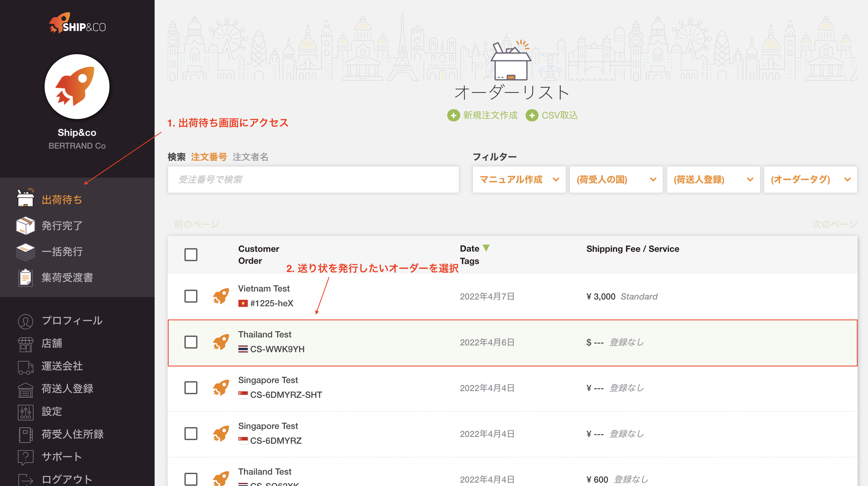Click the Vietnam flag beside #1225-heX
The width and height of the screenshot is (868, 486).
tap(243, 303)
